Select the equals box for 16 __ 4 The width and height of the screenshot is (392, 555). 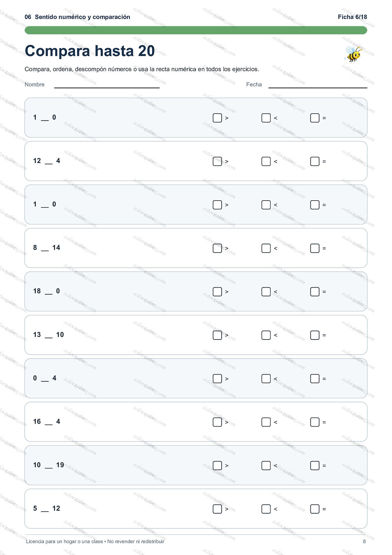(x=315, y=422)
